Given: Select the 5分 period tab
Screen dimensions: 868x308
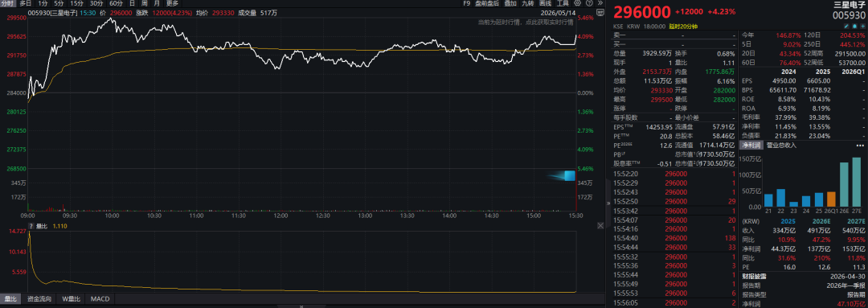Looking at the screenshot, I should click(x=59, y=2).
